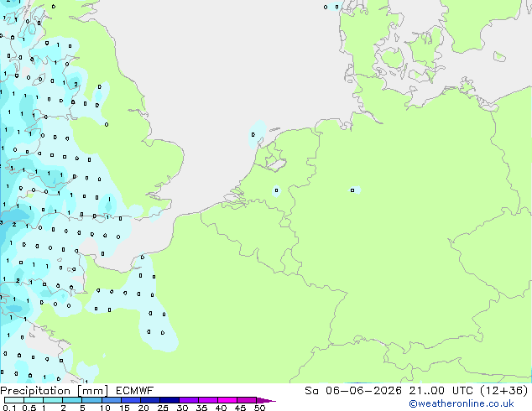Viewport: 532px width, 411px height.
Task: Click the "25" legend scale value
Action: pyautogui.click(x=163, y=408)
